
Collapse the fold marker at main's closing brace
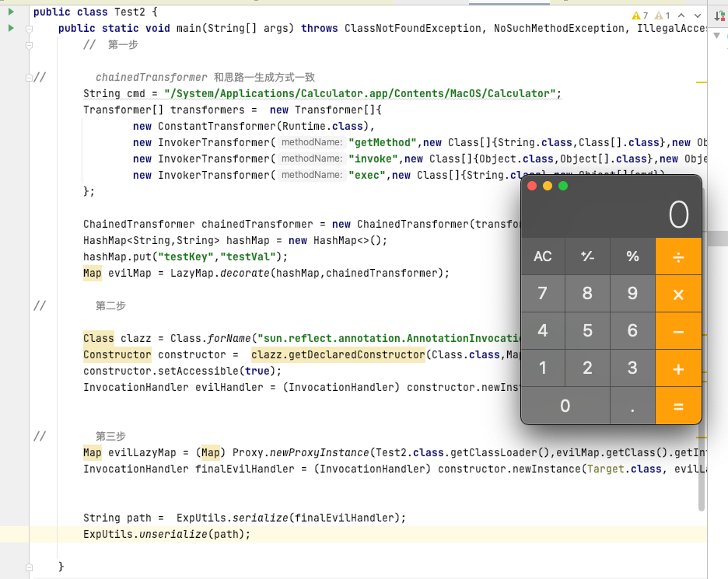30,567
